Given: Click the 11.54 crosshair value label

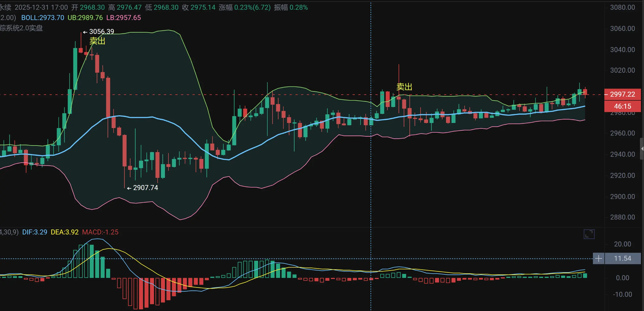Looking at the screenshot, I should pos(622,259).
